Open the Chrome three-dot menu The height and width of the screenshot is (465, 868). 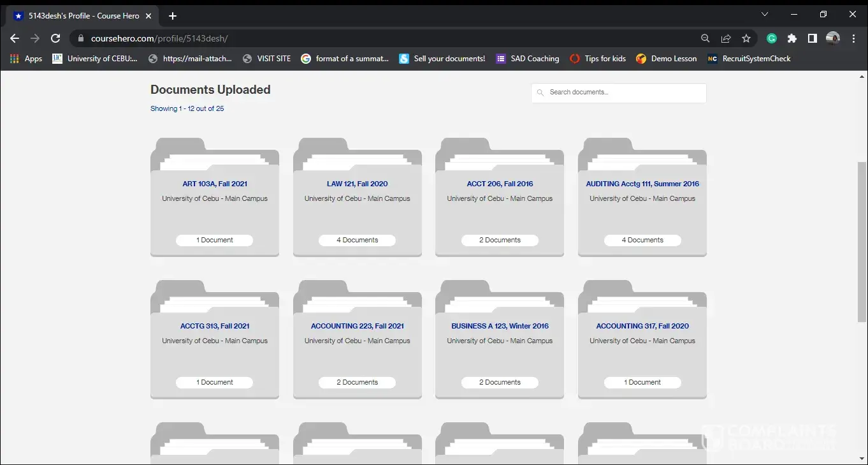(x=853, y=38)
